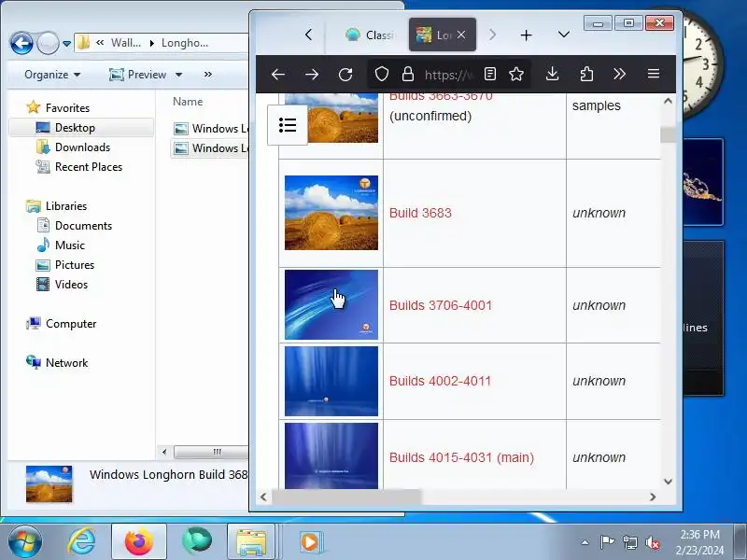Screen dimensions: 747x560
Task: Open the Builds 4015-4031 (main) link
Action: pyautogui.click(x=461, y=457)
